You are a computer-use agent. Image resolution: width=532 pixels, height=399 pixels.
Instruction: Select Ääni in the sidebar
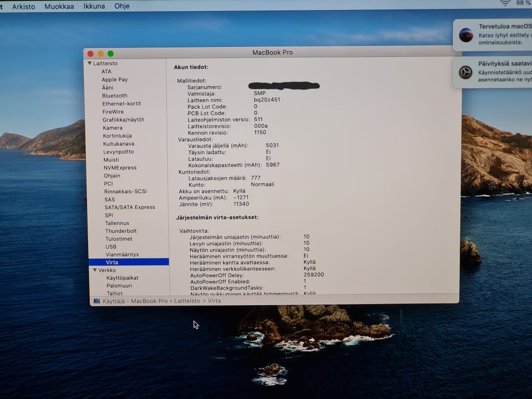[108, 88]
